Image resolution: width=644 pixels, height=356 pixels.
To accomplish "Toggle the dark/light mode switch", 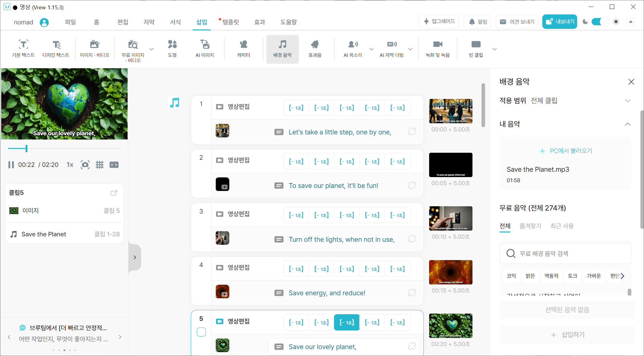I will pyautogui.click(x=600, y=22).
